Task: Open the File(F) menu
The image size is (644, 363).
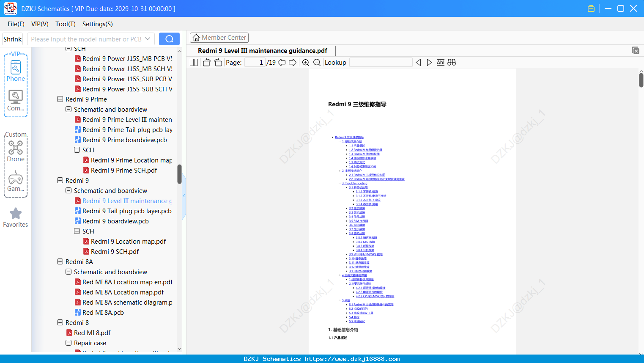Action: [x=16, y=24]
